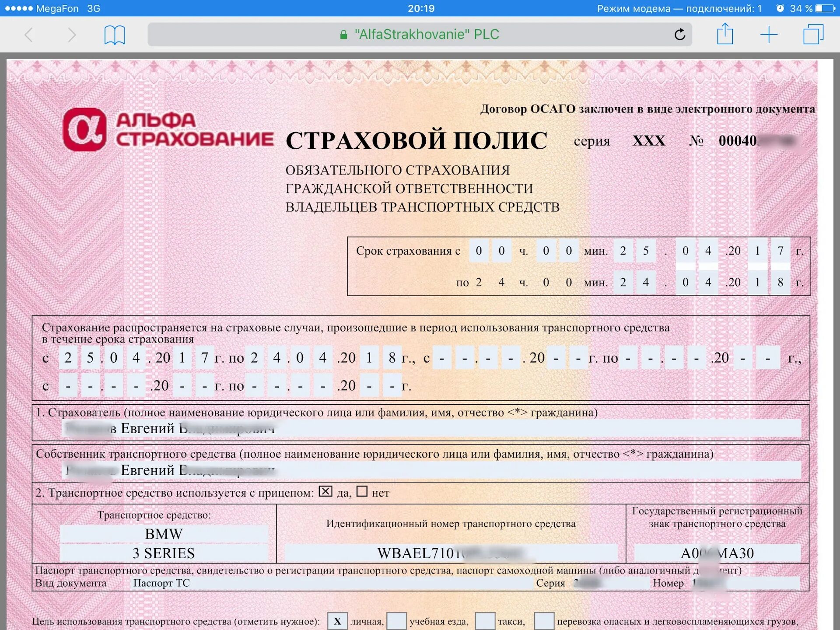Go back with Safari back arrow

coord(29,35)
